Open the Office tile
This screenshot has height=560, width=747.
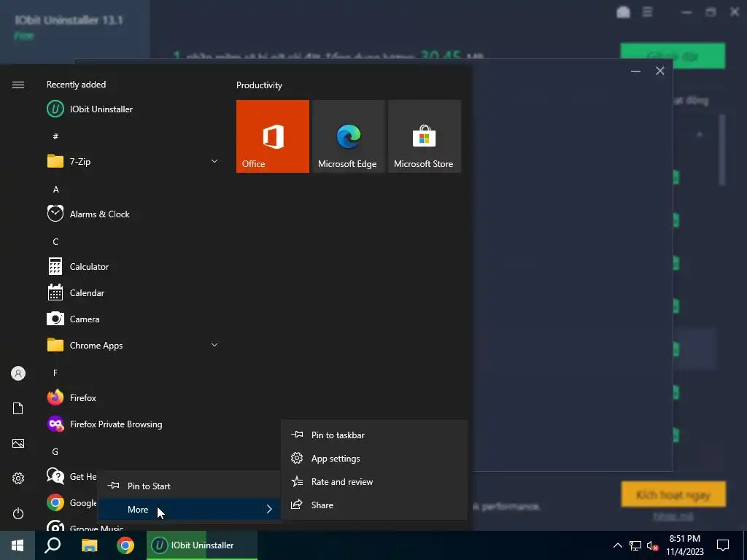point(273,136)
